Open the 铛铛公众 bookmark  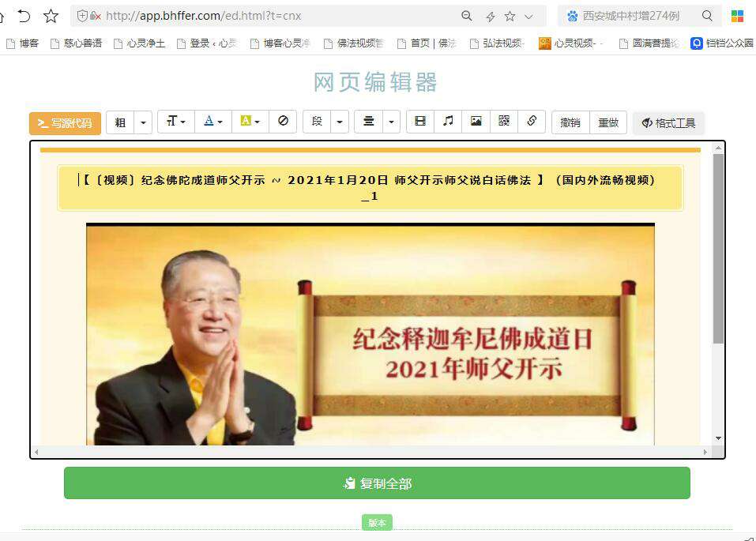[722, 43]
